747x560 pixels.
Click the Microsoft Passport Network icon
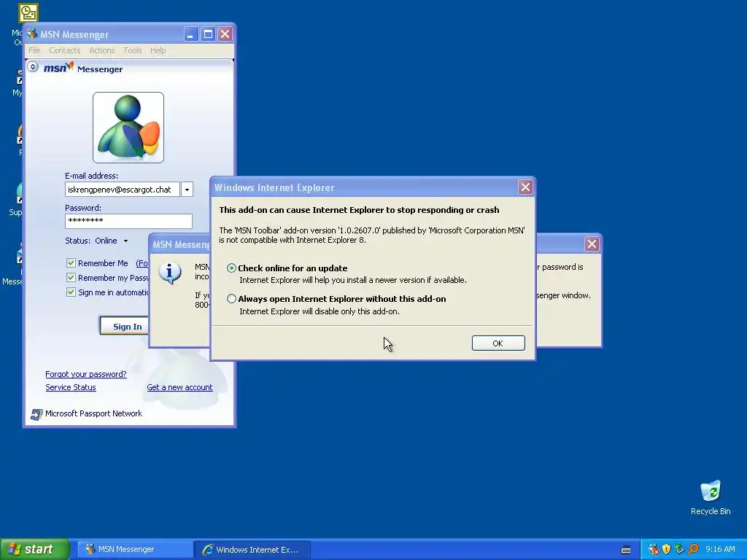pos(36,414)
